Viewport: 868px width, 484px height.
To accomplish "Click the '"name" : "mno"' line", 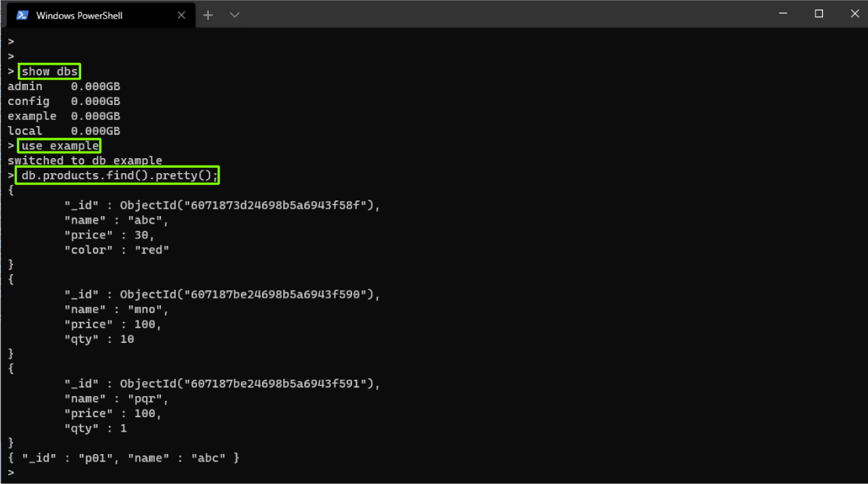I will pyautogui.click(x=117, y=309).
